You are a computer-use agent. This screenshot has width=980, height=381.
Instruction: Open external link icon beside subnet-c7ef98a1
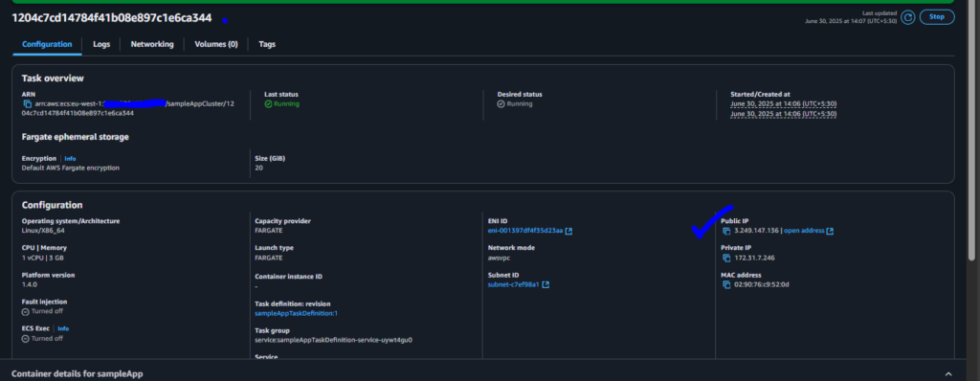pyautogui.click(x=546, y=284)
